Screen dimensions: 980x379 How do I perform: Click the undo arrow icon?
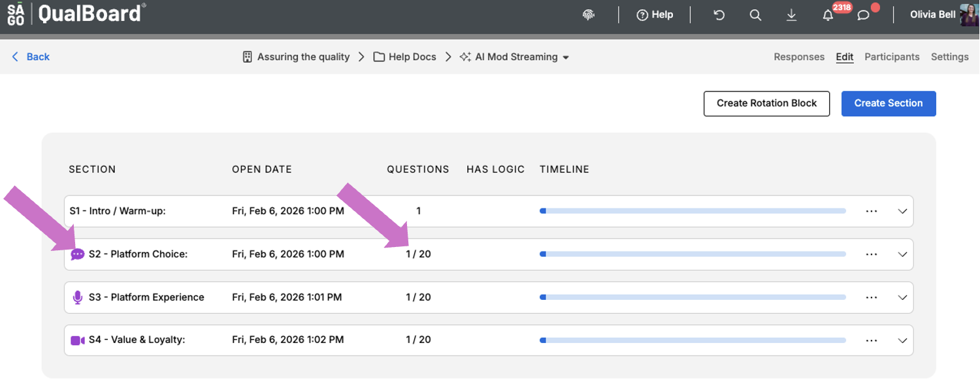(719, 14)
